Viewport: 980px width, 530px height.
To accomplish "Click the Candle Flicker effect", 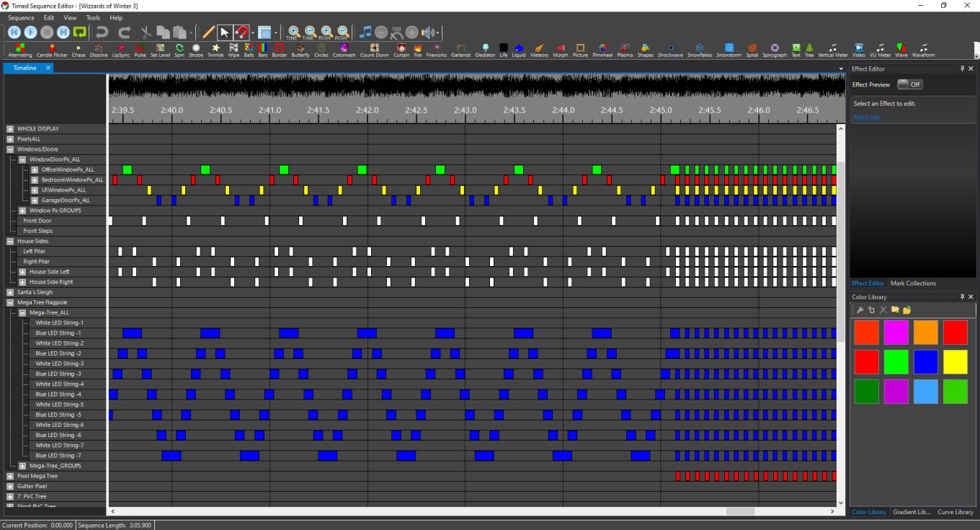I will (52, 50).
